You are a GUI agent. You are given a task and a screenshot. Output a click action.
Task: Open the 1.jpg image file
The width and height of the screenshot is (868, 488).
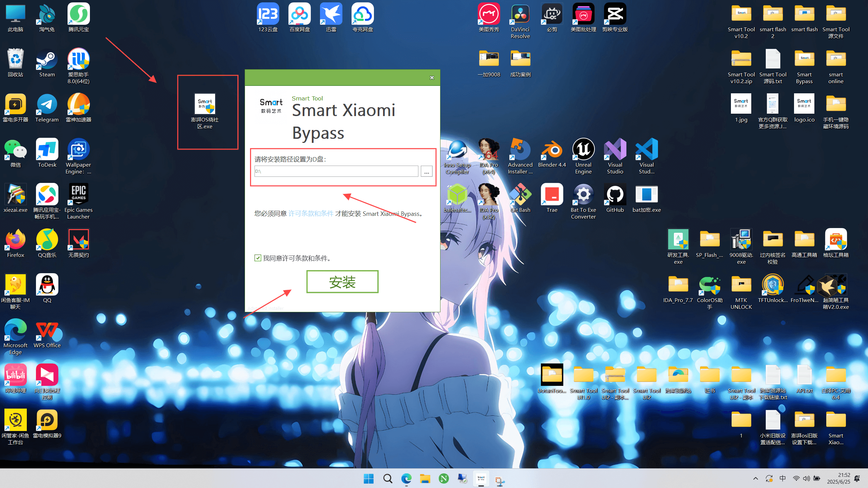(741, 109)
